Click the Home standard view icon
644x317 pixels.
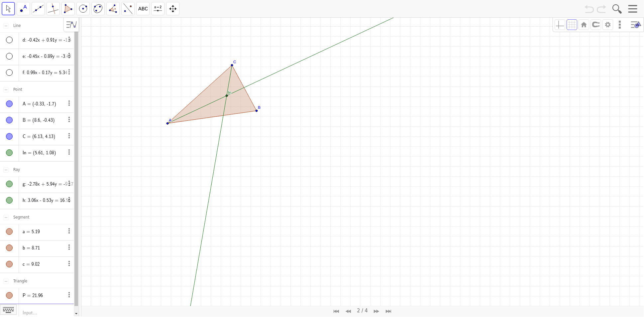pyautogui.click(x=584, y=25)
